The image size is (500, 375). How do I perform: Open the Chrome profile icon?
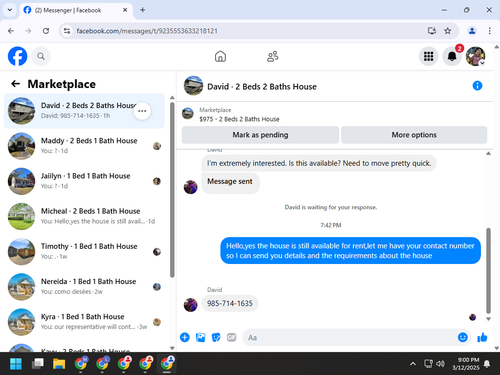coord(472,31)
